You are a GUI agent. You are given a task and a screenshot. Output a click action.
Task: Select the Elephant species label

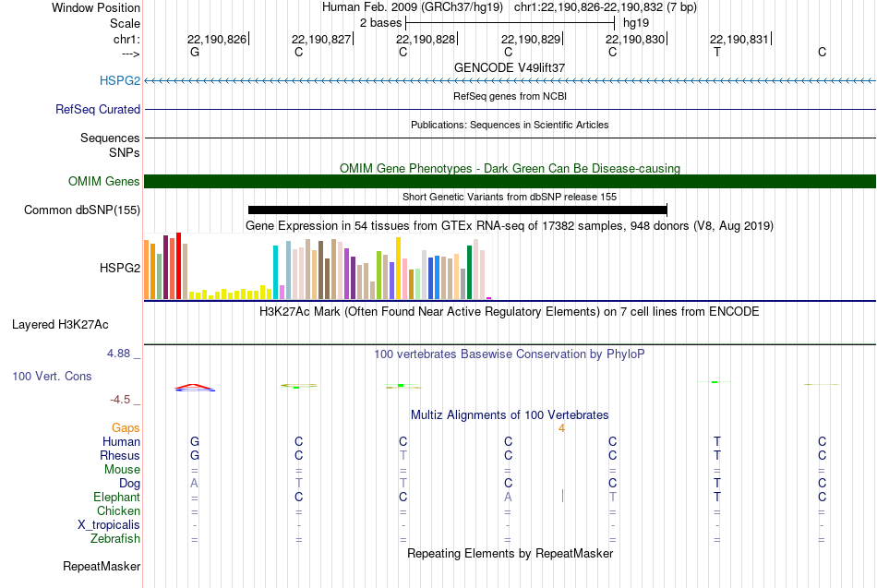[117, 498]
